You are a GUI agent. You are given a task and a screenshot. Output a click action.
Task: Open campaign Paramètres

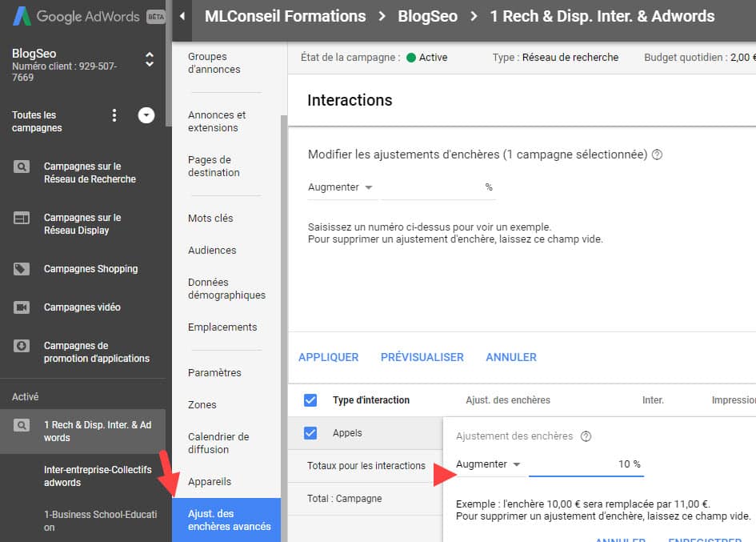pos(214,372)
